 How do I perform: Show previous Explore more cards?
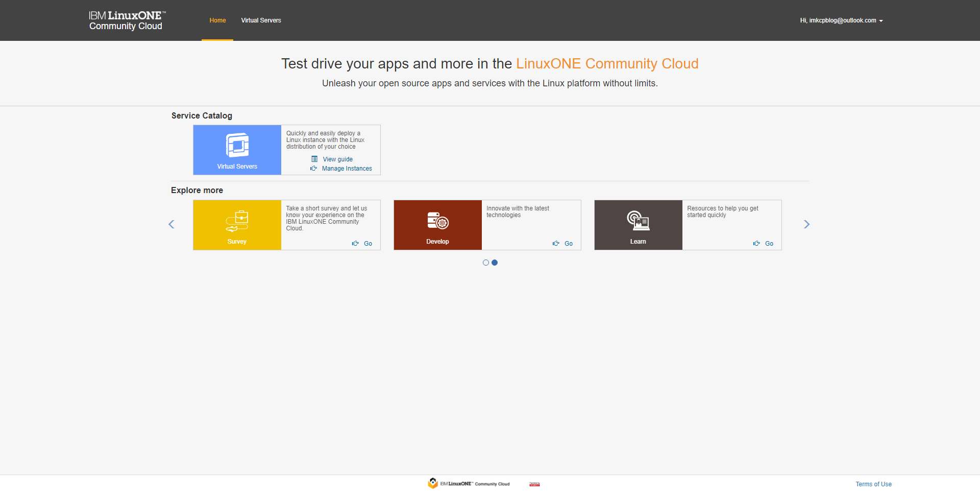coord(171,224)
